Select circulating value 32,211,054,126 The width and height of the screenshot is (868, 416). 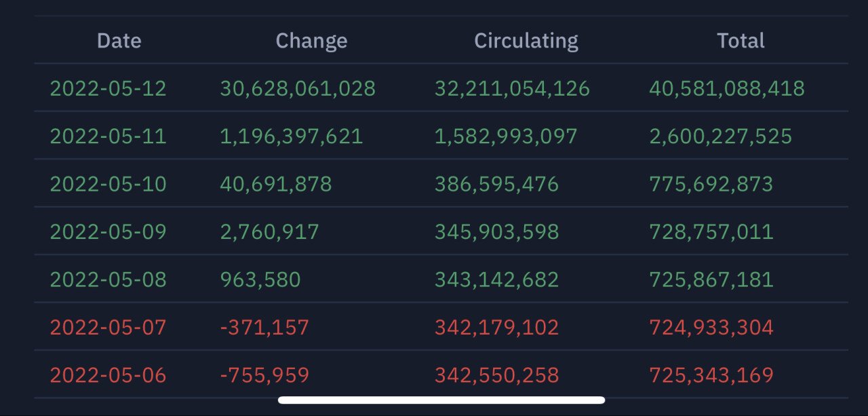coord(512,88)
